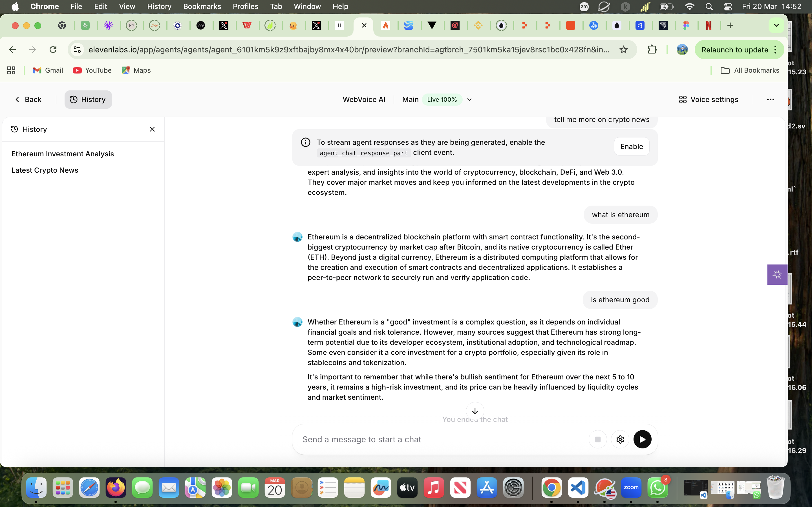Click the stop square button
The width and height of the screenshot is (812, 507).
point(597,439)
